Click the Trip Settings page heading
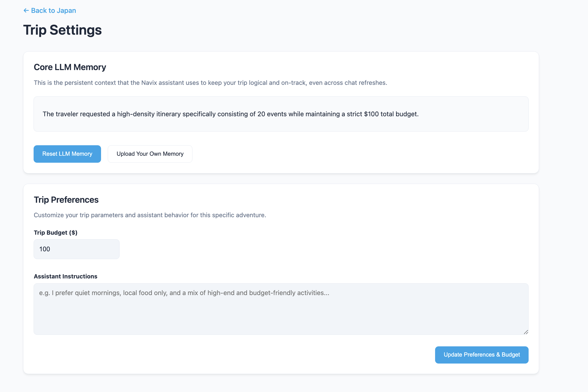This screenshot has width=588, height=392. click(x=62, y=30)
